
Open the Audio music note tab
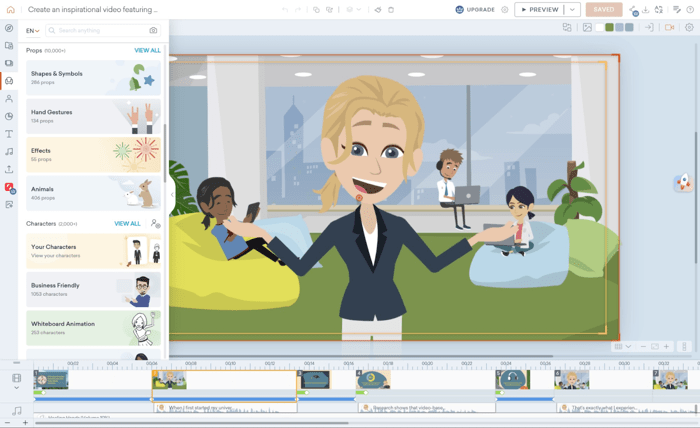[9, 152]
